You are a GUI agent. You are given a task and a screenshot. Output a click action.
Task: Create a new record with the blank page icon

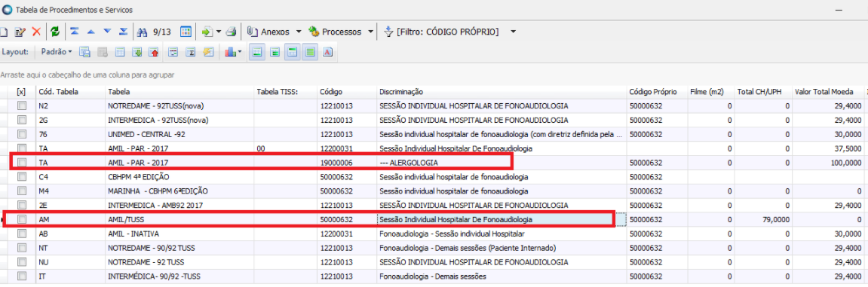point(4,32)
